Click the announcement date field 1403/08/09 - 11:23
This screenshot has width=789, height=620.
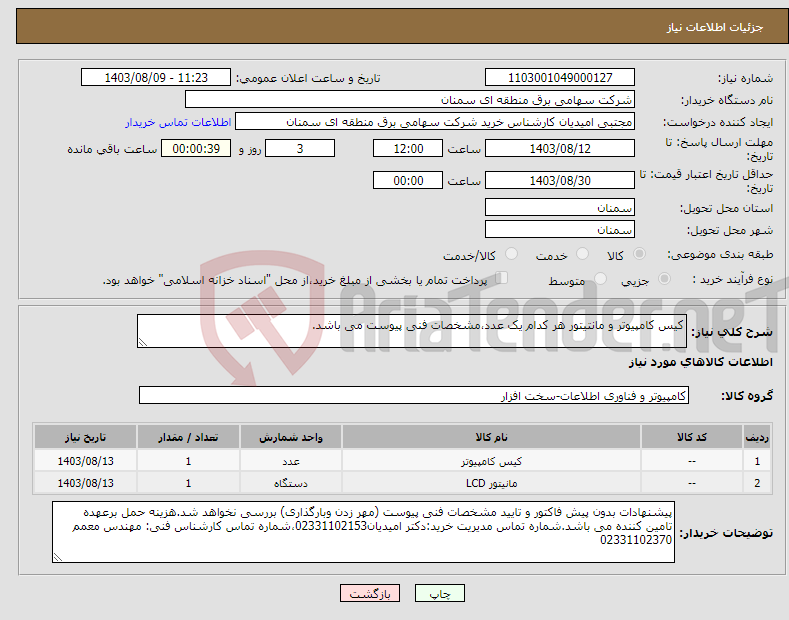[x=155, y=78]
